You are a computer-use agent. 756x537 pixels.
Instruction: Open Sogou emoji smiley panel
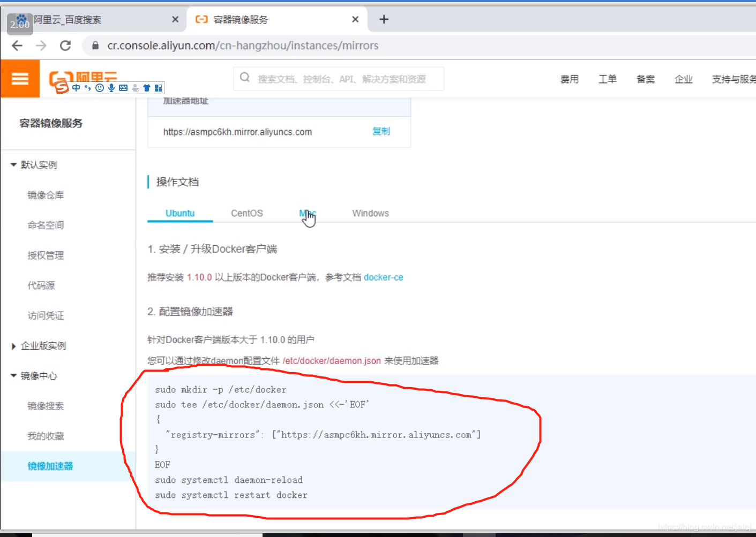click(x=100, y=88)
